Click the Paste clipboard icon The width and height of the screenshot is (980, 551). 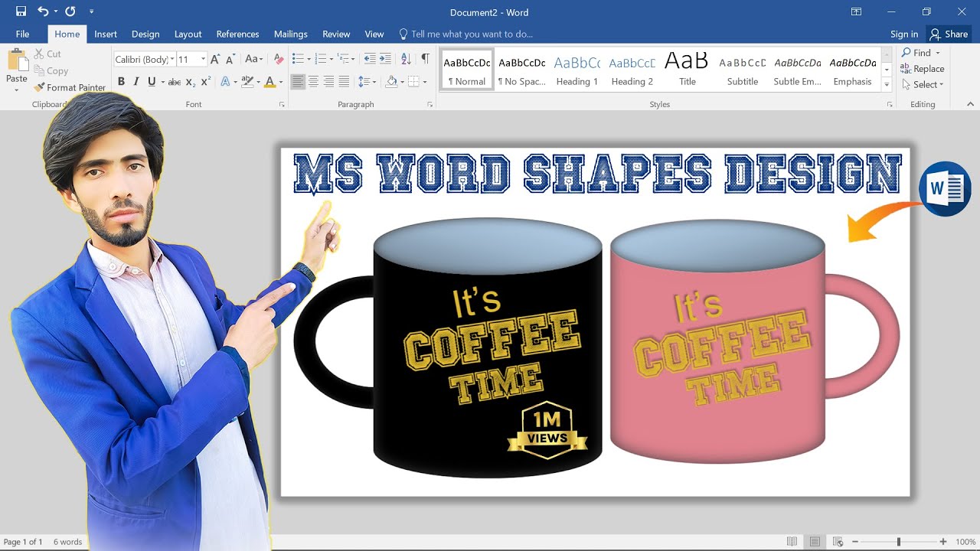[x=17, y=61]
